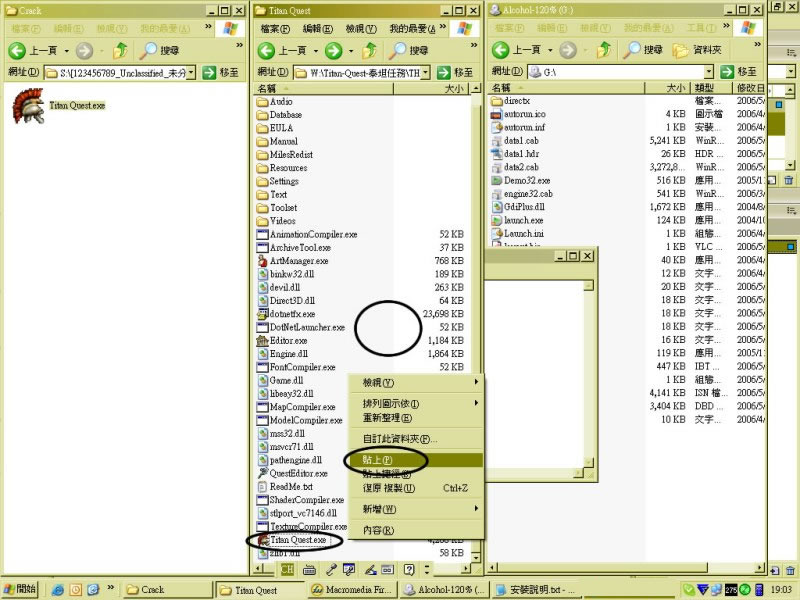
Task: Switch to the Crack taskbar button
Action: point(168,590)
